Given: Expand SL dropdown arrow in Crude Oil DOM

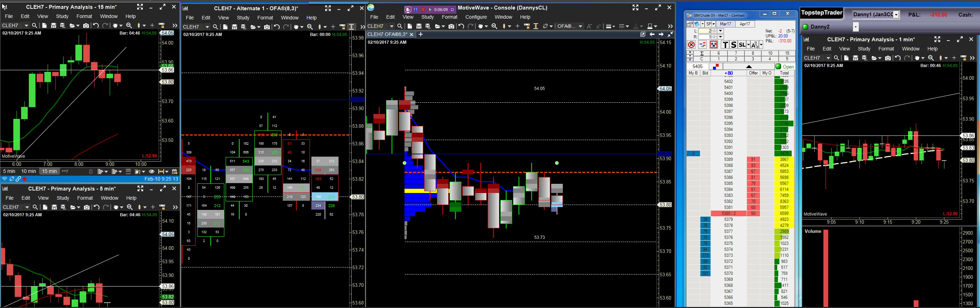Looking at the screenshot, I should pos(748,45).
